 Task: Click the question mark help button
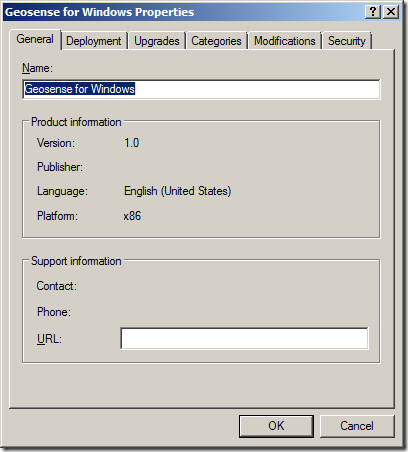[x=373, y=12]
